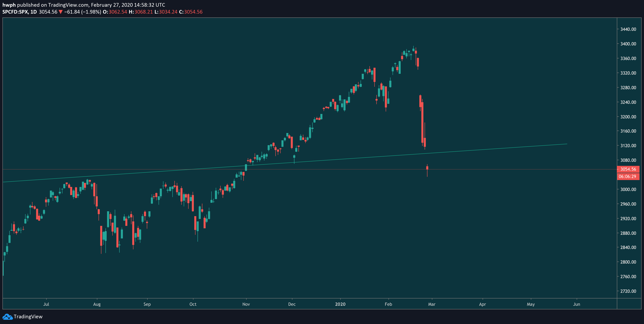This screenshot has width=644, height=324.
Task: Click the 2720.00 price axis label
Action: click(x=628, y=291)
